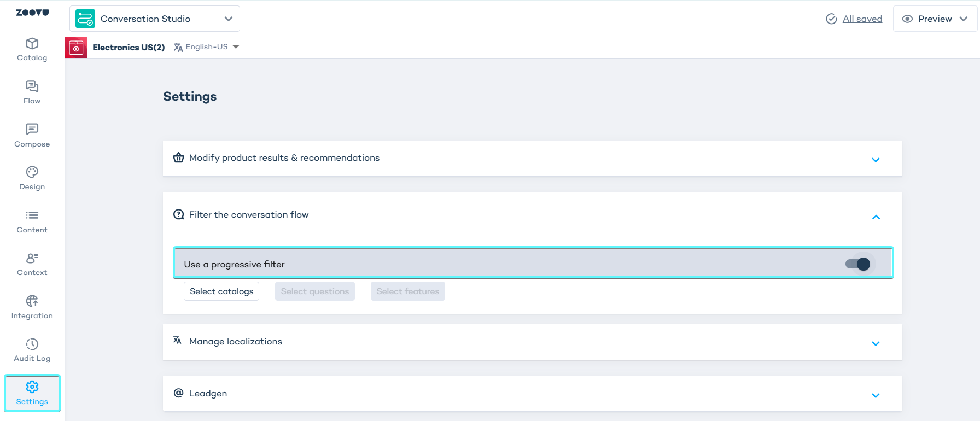Click the Select catalogs button
Viewport: 980px width, 421px height.
pyautogui.click(x=221, y=291)
